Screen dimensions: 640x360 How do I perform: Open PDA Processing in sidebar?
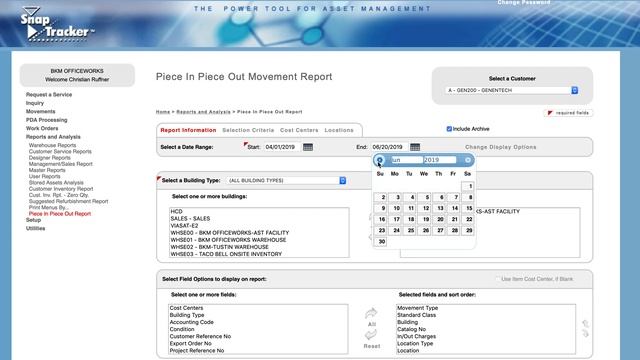(47, 120)
